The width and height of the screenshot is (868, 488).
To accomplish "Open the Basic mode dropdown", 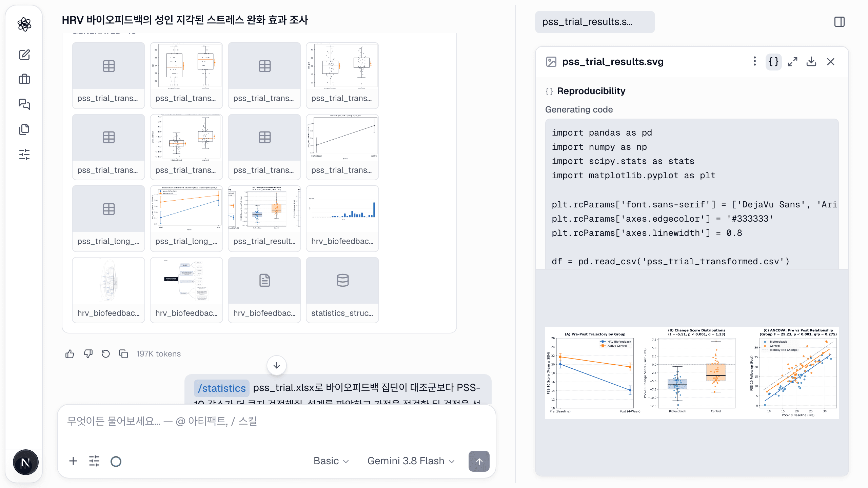I will point(331,461).
